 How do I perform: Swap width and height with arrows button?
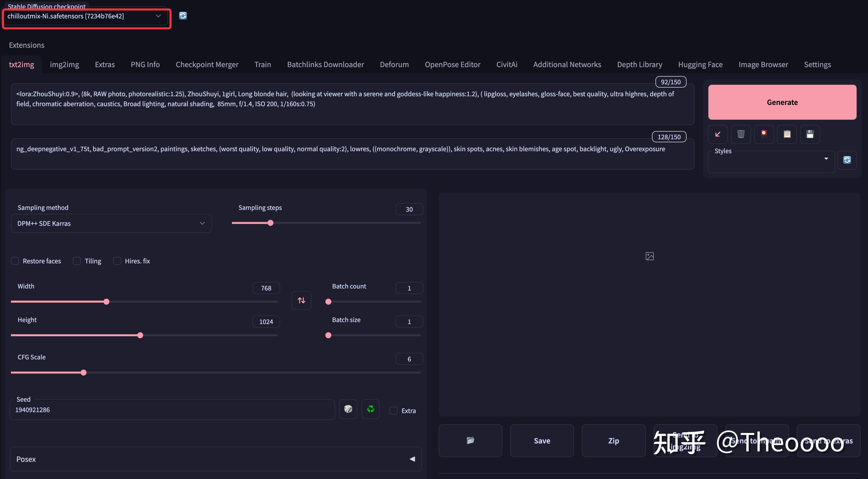click(301, 300)
